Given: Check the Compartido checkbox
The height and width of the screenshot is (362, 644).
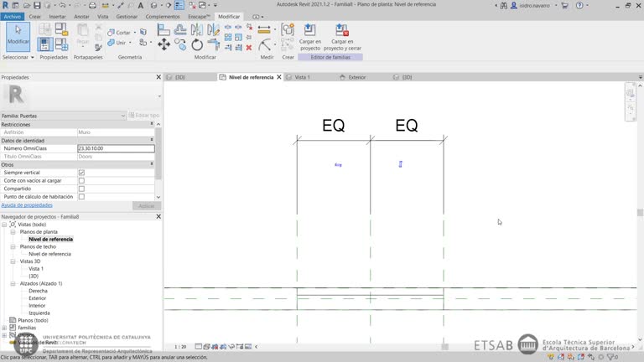Looking at the screenshot, I should (81, 189).
